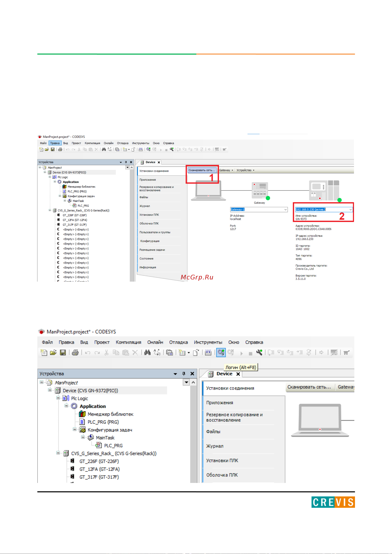Click the Gateway device image in upper window

tap(260, 190)
